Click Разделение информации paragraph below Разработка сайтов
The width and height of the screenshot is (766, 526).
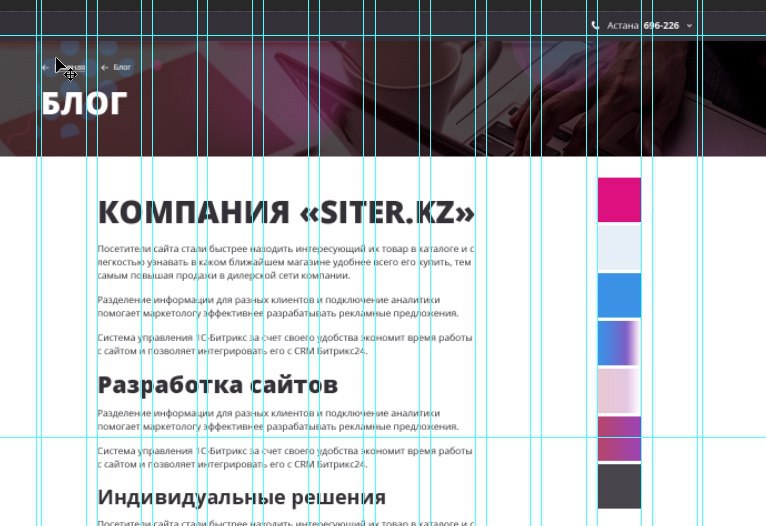point(278,420)
